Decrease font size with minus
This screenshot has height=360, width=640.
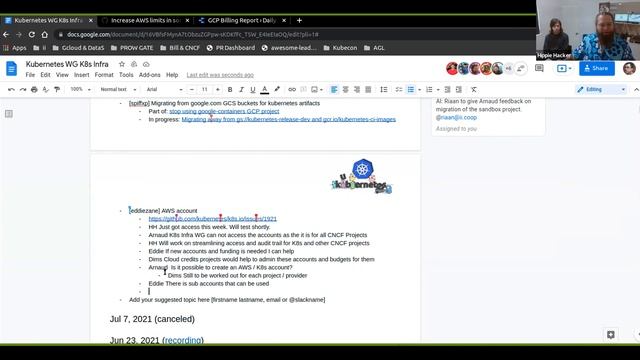coord(192,89)
